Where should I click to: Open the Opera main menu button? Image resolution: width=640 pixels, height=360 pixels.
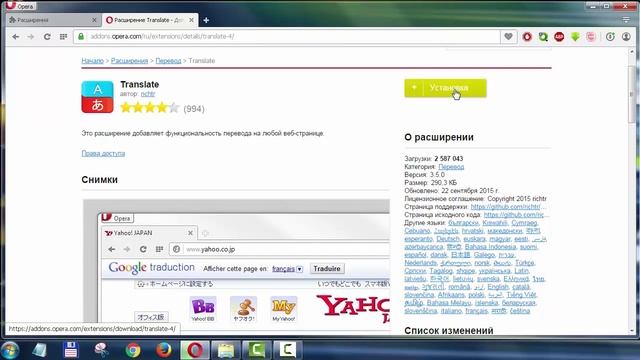(20, 6)
